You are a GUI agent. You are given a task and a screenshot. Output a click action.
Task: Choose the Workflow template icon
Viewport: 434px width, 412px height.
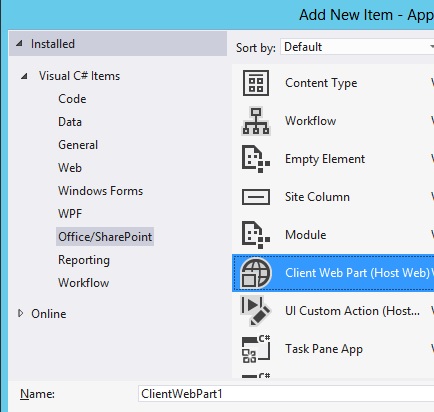[x=256, y=121]
